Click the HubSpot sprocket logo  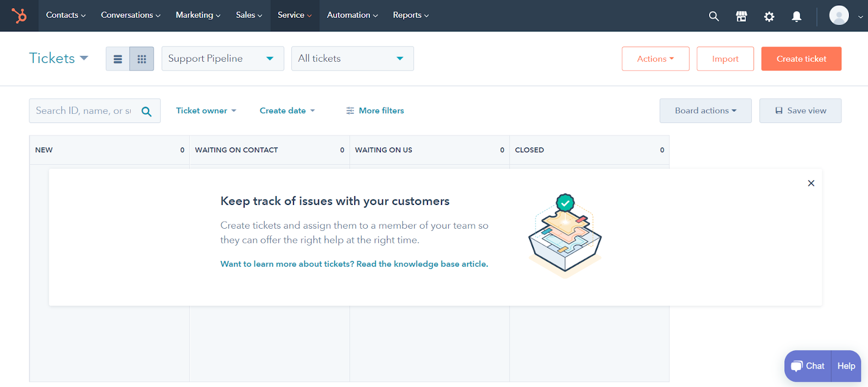(x=19, y=16)
